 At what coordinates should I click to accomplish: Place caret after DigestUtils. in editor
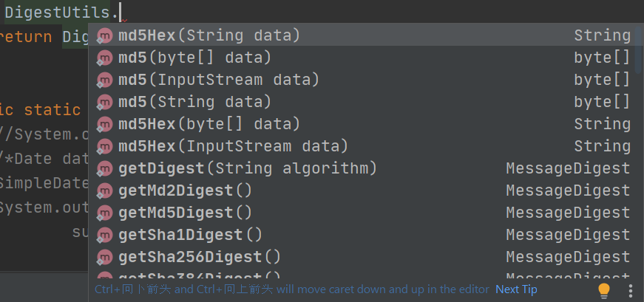click(121, 13)
